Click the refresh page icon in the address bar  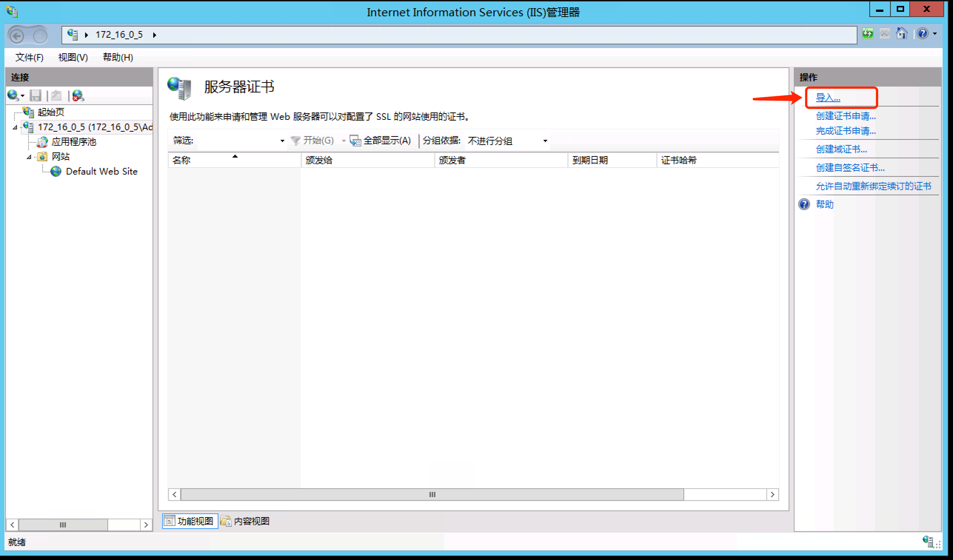click(867, 34)
